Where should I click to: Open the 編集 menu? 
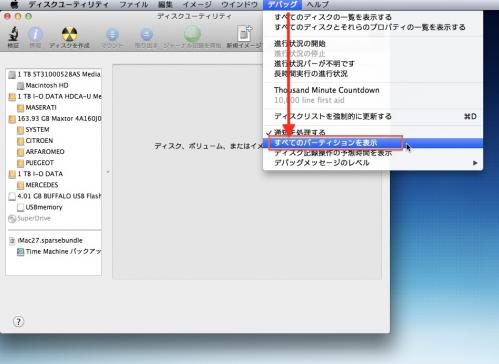[x=165, y=5]
